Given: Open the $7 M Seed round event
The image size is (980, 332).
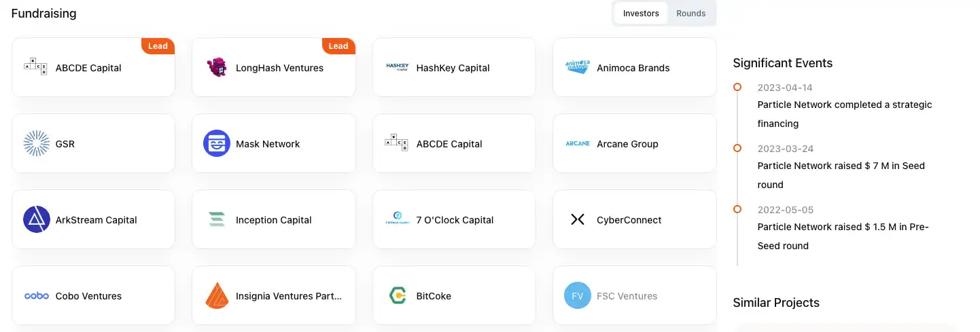Looking at the screenshot, I should coord(841,175).
